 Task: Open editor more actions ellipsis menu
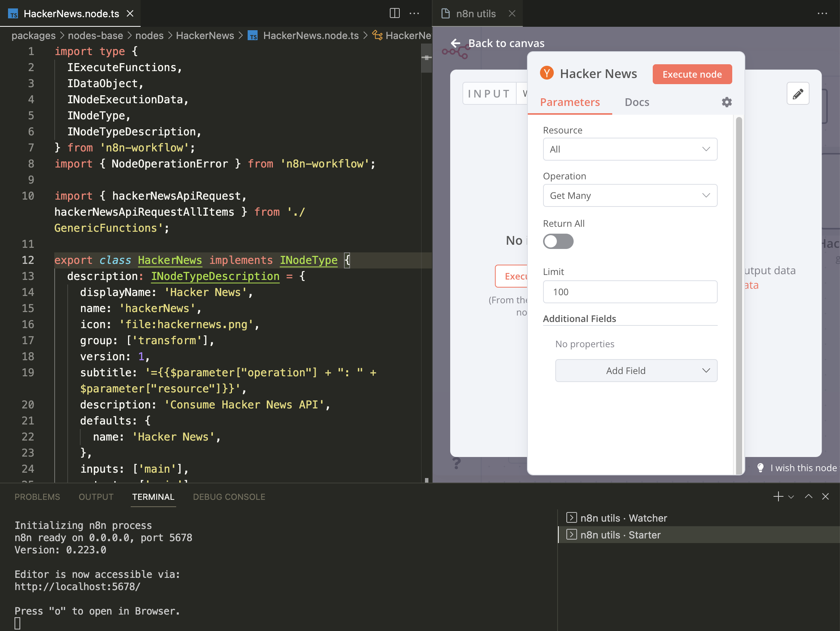click(x=414, y=13)
